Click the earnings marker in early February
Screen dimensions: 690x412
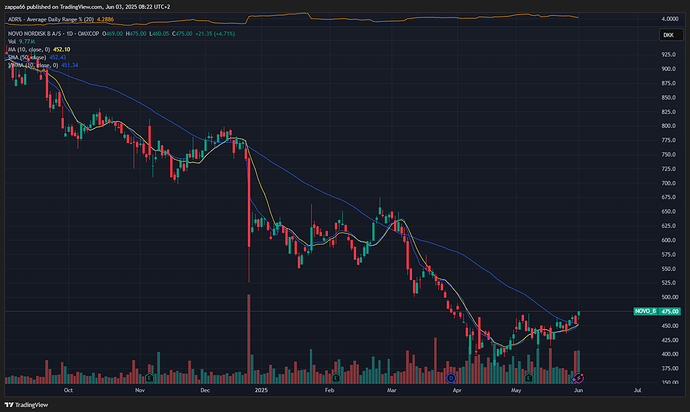tap(336, 378)
